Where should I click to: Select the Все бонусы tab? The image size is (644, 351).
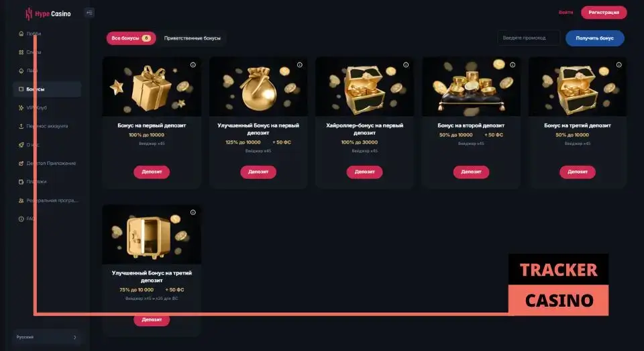(131, 38)
